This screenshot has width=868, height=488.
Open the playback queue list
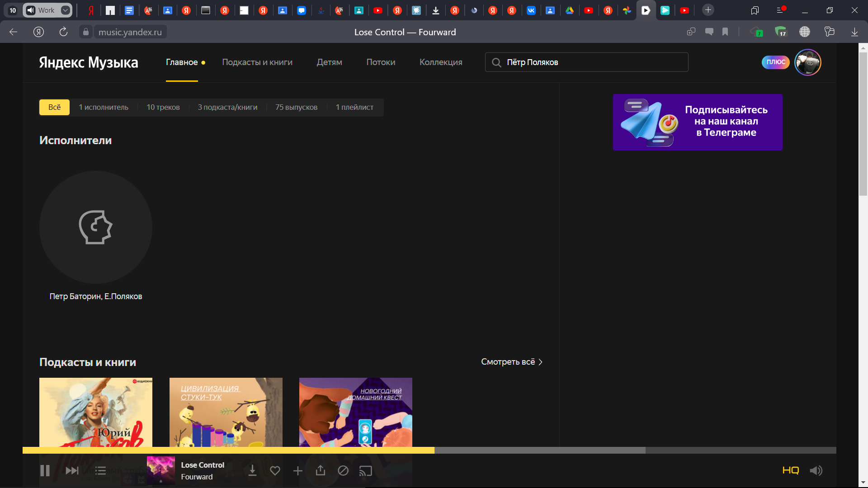point(100,471)
